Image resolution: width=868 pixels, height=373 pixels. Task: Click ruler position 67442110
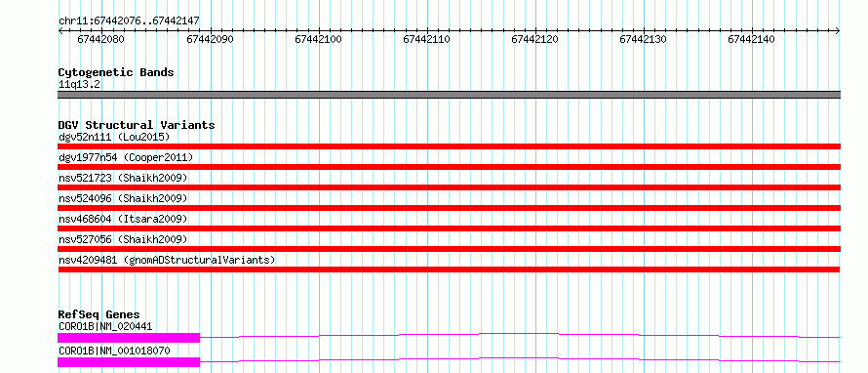click(x=426, y=39)
